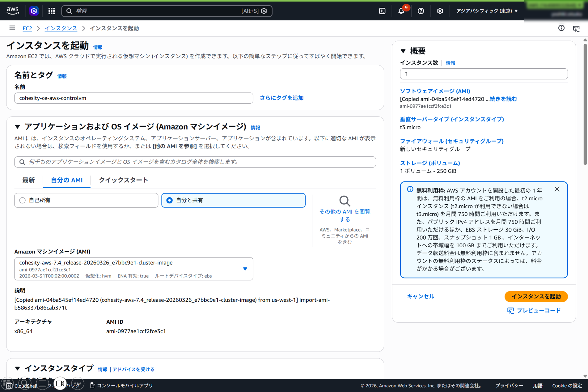Click the ストレージ (ボリューム) summary link
Viewport: 588px width, 392px height.
430,163
